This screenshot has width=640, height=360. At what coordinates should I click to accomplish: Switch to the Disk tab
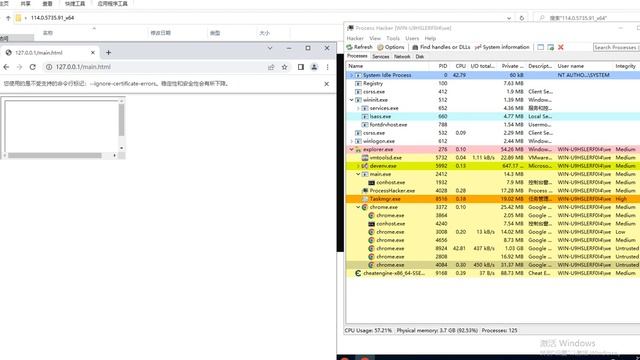[420, 57]
